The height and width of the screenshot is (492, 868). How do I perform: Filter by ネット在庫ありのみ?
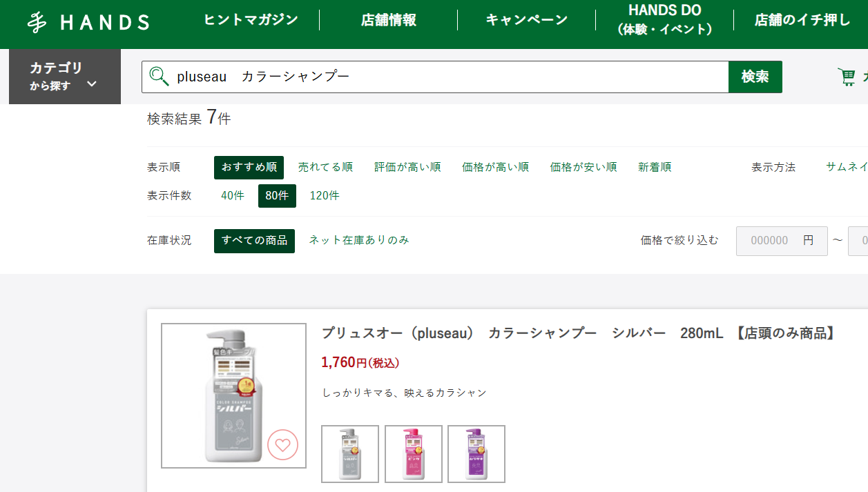[x=359, y=240]
